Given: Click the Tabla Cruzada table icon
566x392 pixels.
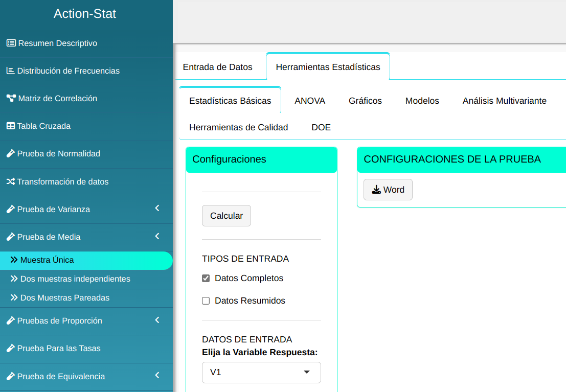Looking at the screenshot, I should click(x=10, y=126).
